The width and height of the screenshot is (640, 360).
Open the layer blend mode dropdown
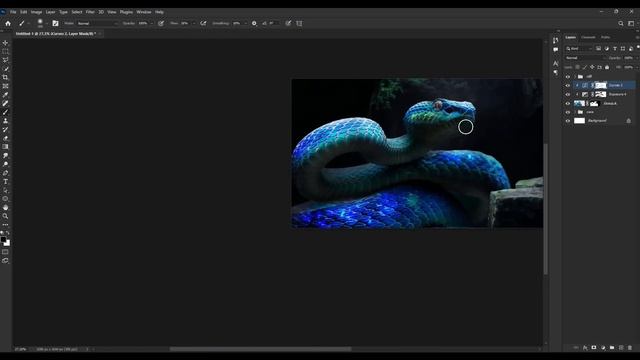tap(585, 58)
